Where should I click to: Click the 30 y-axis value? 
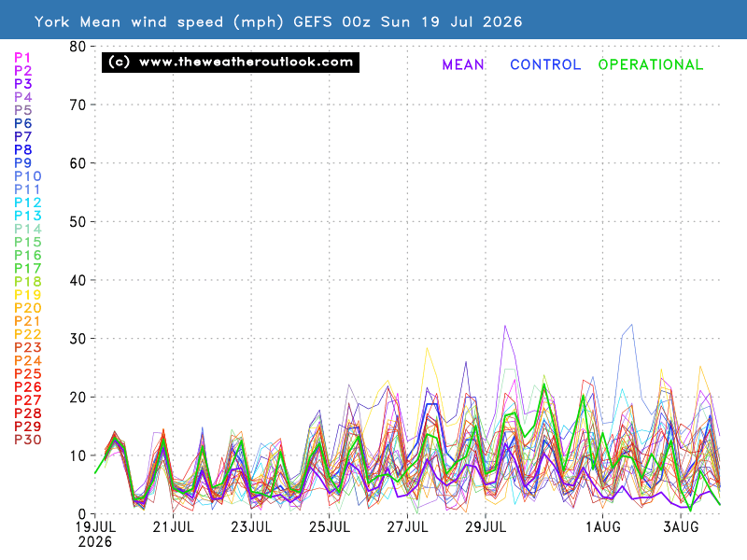[x=78, y=339]
